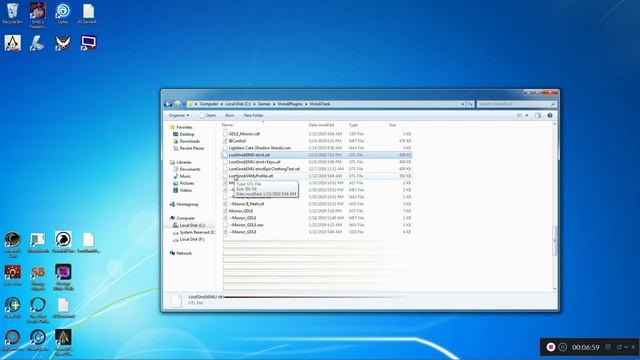Open the Assassin's Creed logo desktop shortcut
640x360 pixels.
[13, 43]
